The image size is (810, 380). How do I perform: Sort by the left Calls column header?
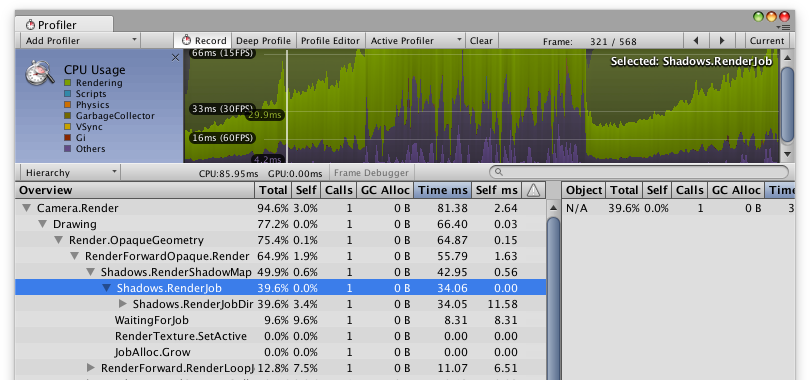click(x=338, y=191)
